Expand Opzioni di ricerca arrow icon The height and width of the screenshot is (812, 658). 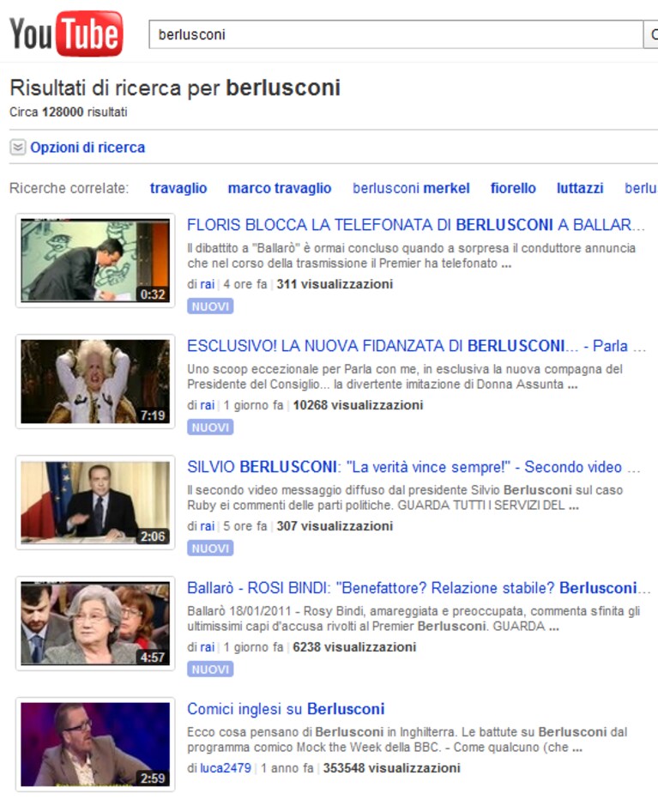tap(18, 148)
